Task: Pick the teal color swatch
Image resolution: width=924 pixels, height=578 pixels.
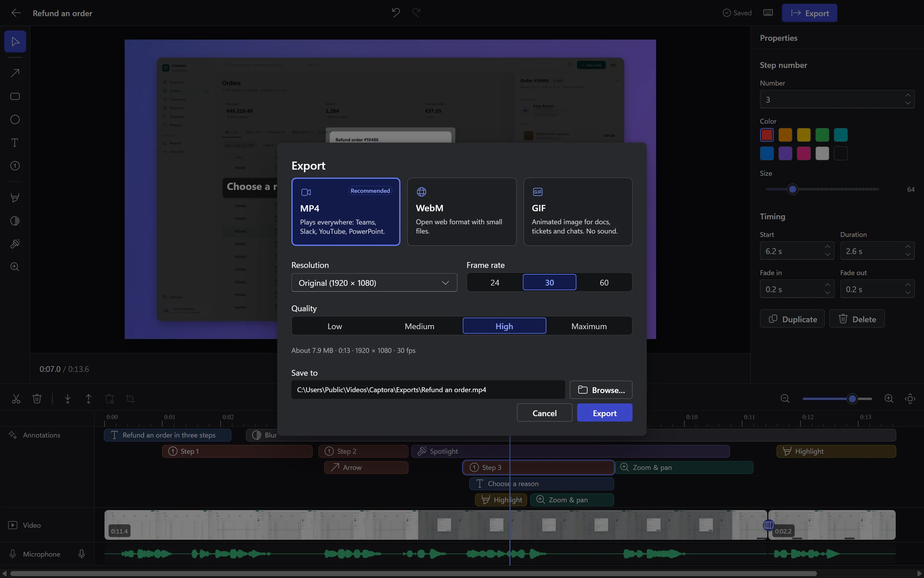Action: click(840, 135)
